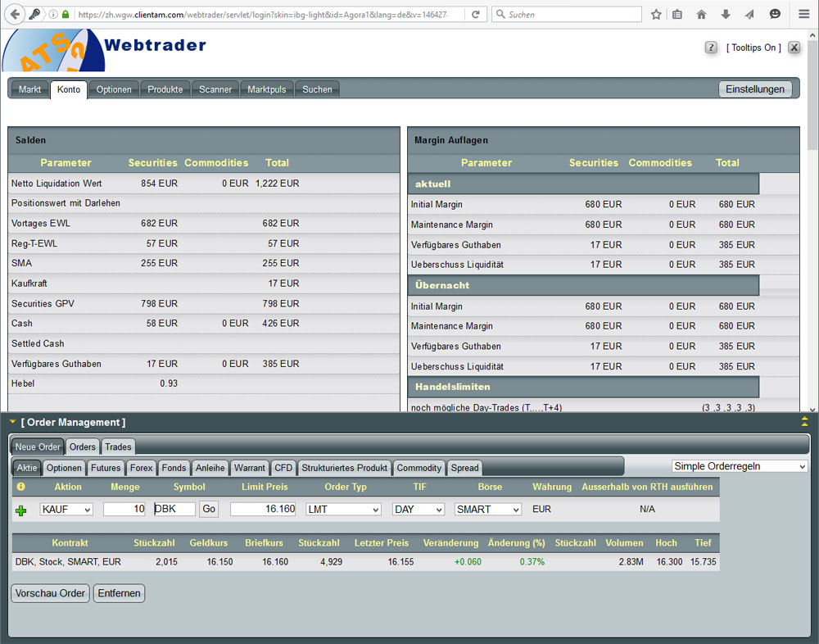Click the browser back arrow
This screenshot has height=644, width=819.
tap(14, 14)
